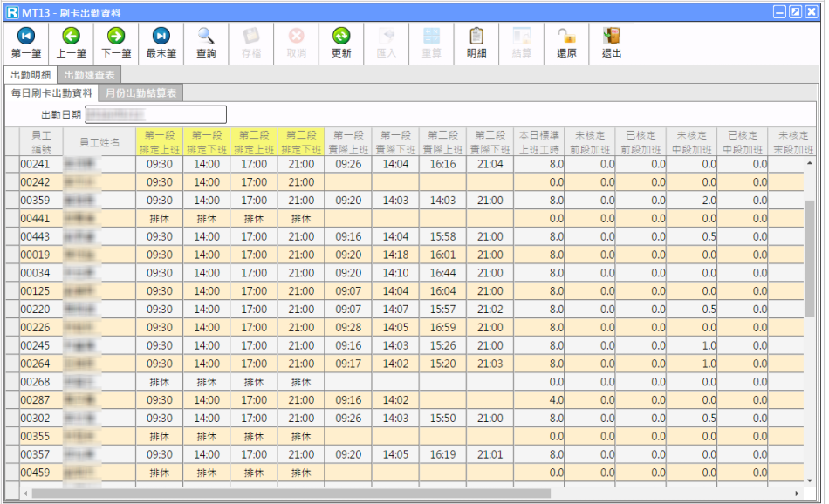Select employee number cell 00302
Viewport: 829px width, 504px height.
coord(41,418)
